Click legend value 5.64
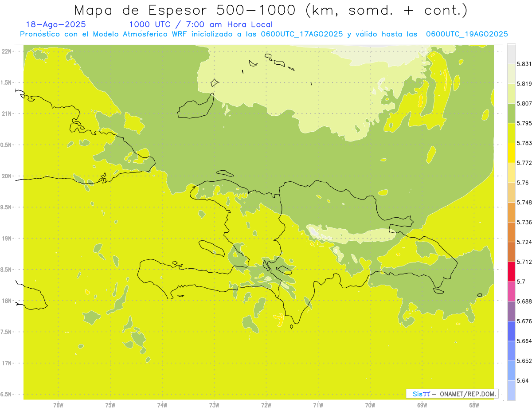This screenshot has width=532, height=411. pyautogui.click(x=523, y=380)
